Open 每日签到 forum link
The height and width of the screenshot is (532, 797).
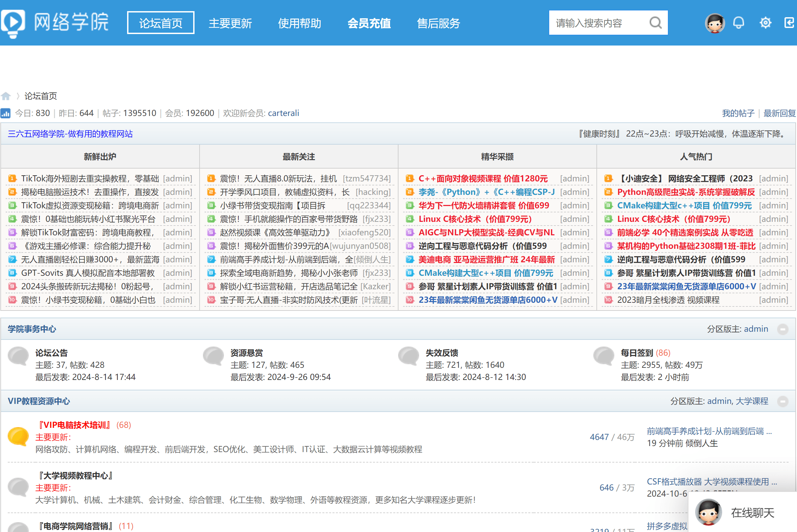coord(637,353)
